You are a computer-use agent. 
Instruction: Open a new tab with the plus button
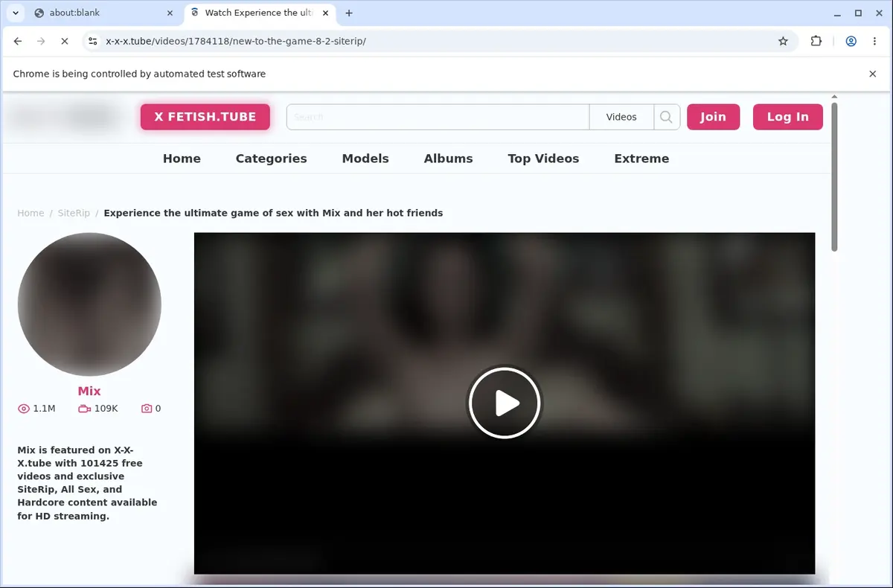(349, 13)
